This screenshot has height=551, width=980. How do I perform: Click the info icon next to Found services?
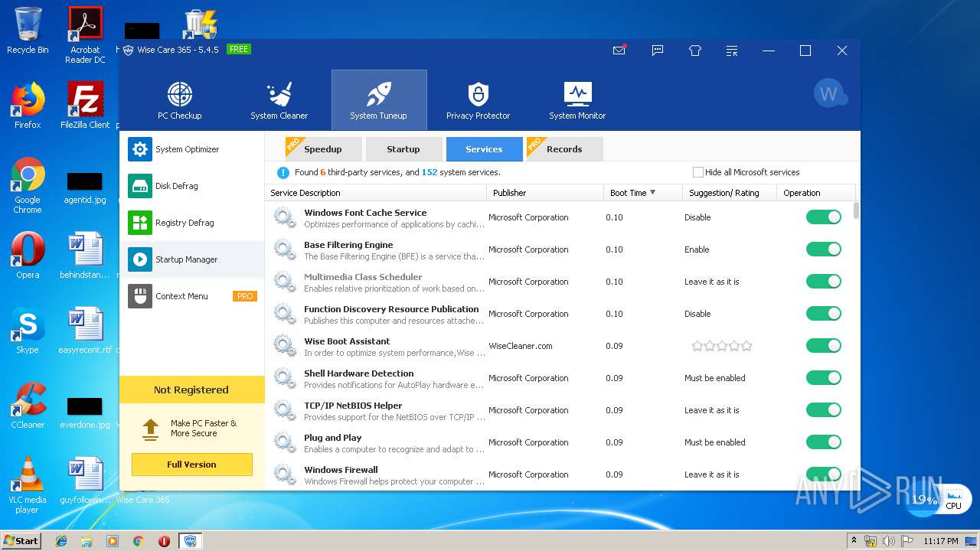click(283, 172)
